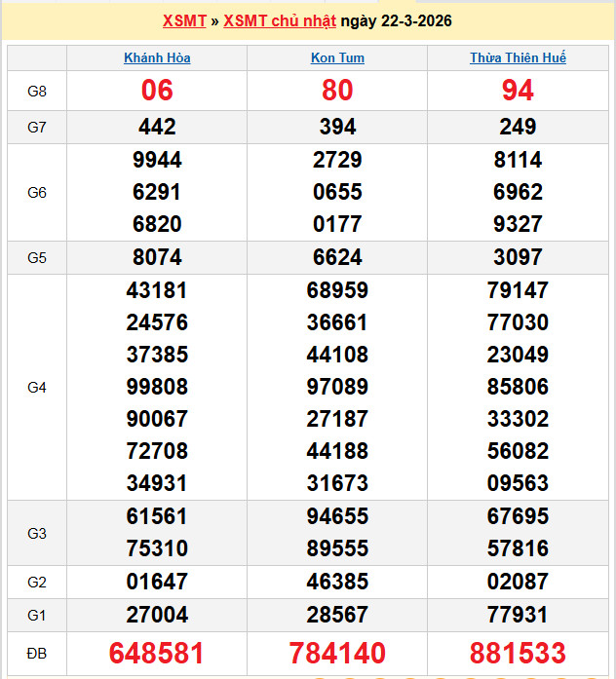The width and height of the screenshot is (616, 679).
Task: Click Kon Tum G8 number 80
Action: point(337,91)
